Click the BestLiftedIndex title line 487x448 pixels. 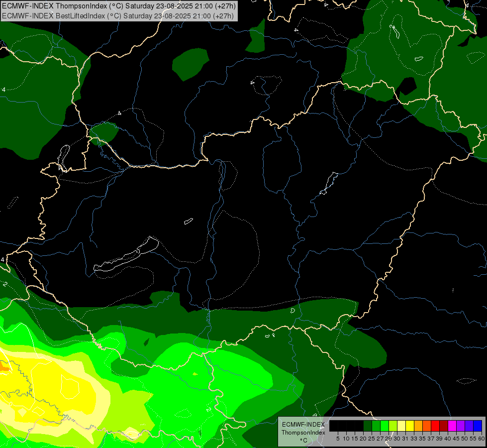pyautogui.click(x=117, y=15)
